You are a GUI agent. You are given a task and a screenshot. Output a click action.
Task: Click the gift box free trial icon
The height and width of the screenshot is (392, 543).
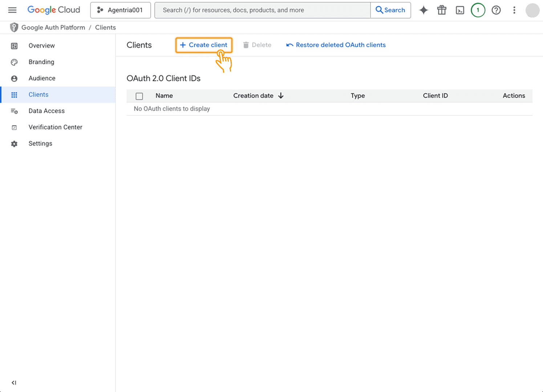442,10
